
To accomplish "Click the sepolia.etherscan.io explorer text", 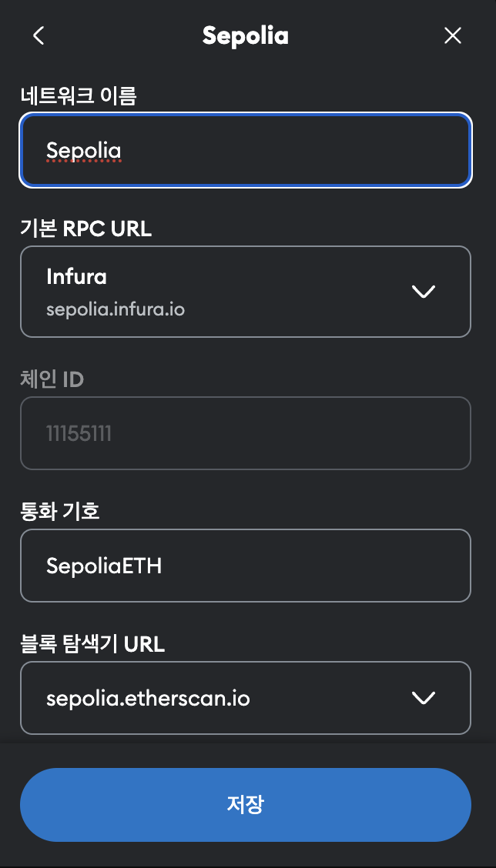I will point(148,698).
